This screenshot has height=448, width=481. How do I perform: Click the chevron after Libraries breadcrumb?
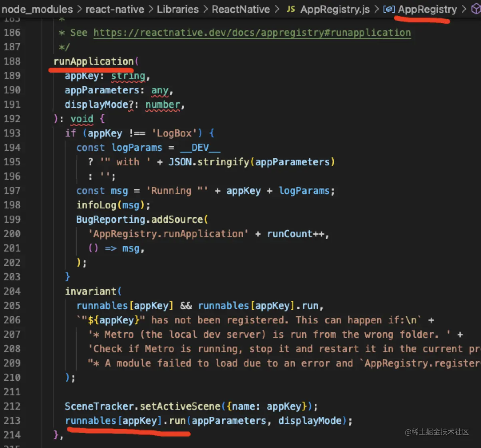[205, 9]
